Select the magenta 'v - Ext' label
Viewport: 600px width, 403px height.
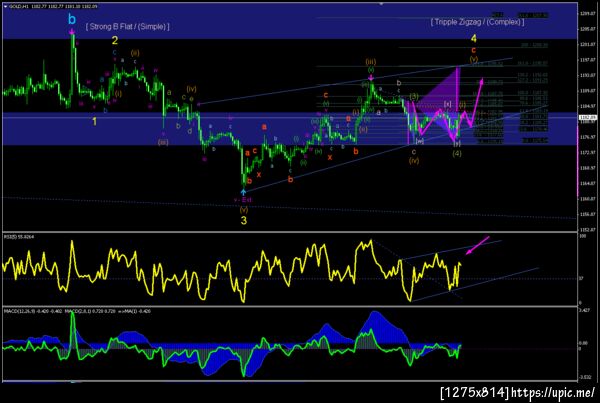point(243,200)
